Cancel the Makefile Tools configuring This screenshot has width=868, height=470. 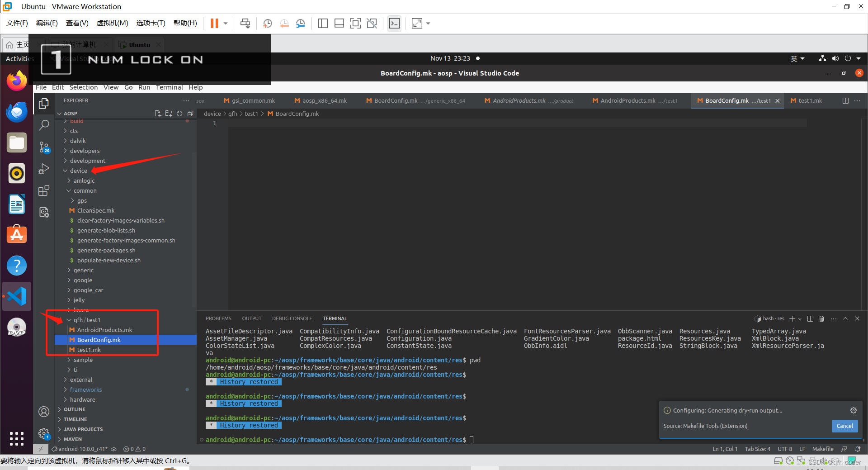click(x=844, y=426)
